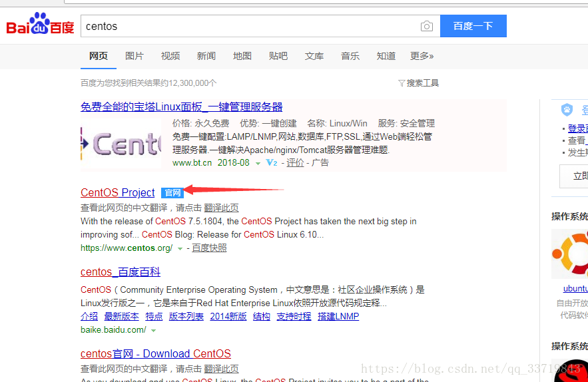Switch to the 地图 tab
The width and height of the screenshot is (588, 382).
(242, 56)
